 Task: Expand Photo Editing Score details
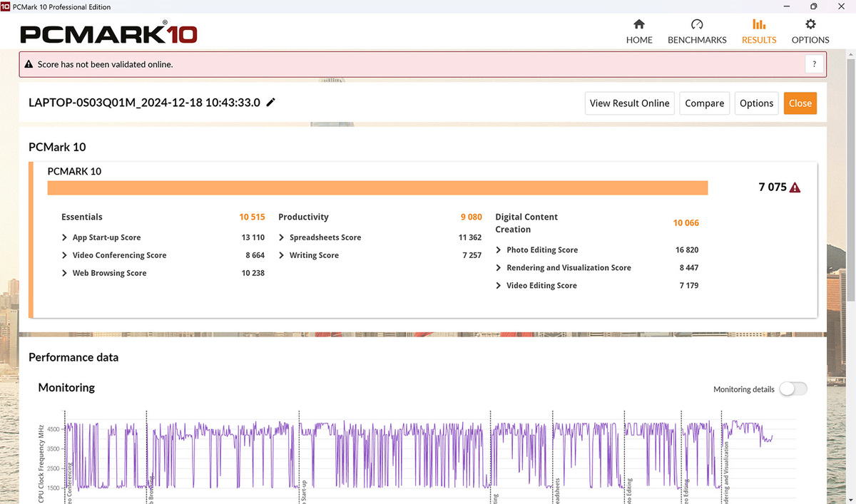[499, 250]
